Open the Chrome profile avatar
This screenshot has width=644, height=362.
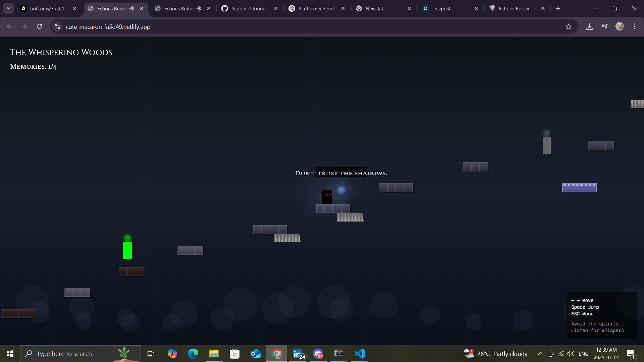coord(620,26)
